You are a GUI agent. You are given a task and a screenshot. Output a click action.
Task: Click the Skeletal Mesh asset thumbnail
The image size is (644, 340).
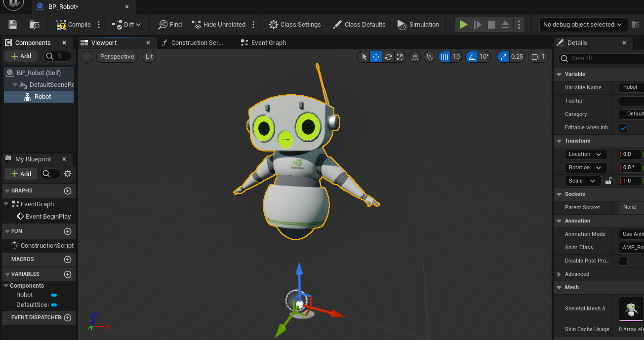pos(631,308)
